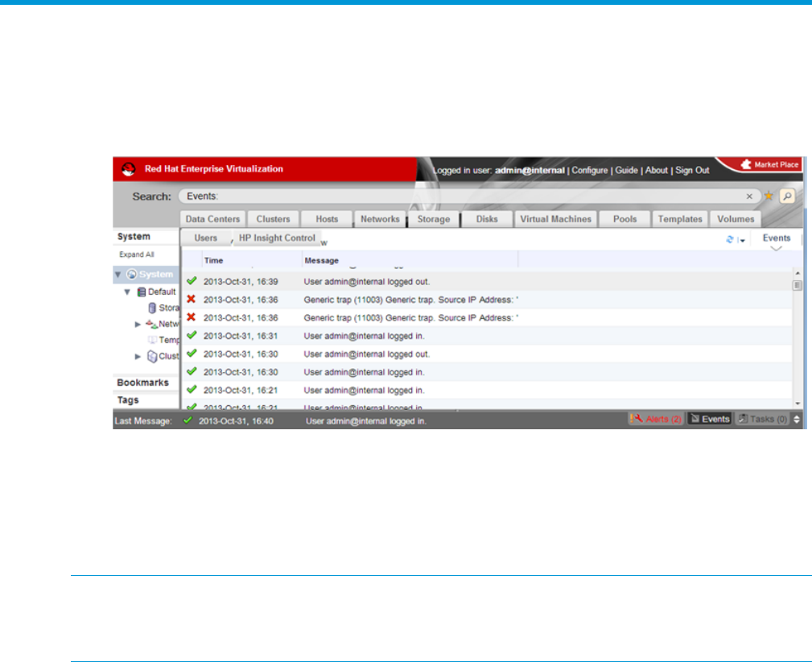Collapse the System tree node

(x=118, y=275)
